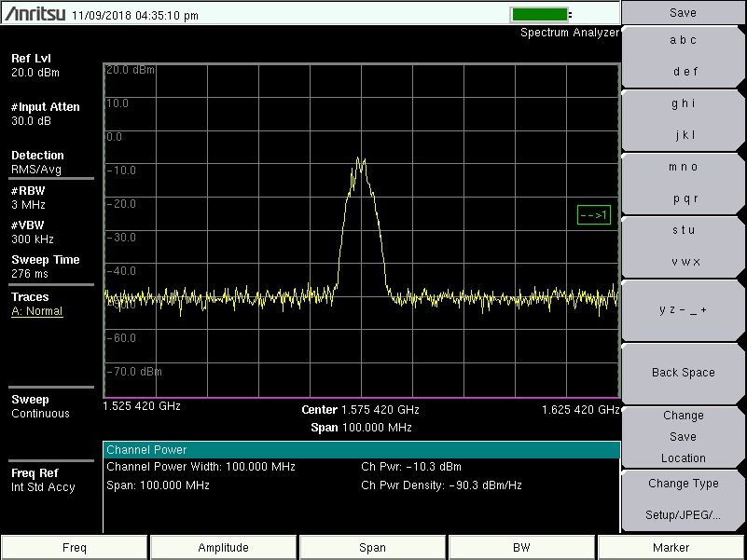Open the Amplitude menu

click(224, 547)
